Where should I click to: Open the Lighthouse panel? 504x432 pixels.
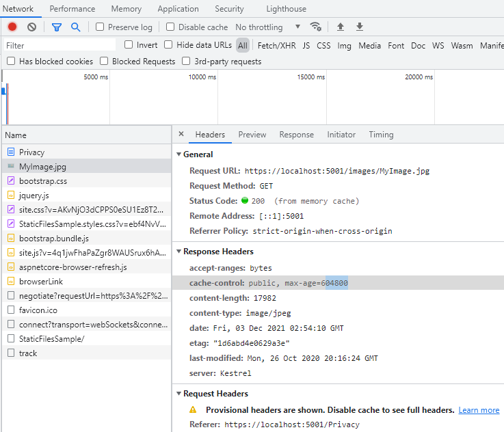tap(286, 9)
